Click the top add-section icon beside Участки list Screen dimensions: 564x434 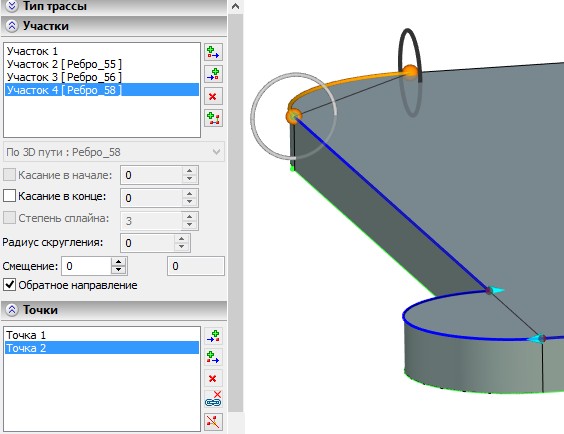click(213, 52)
